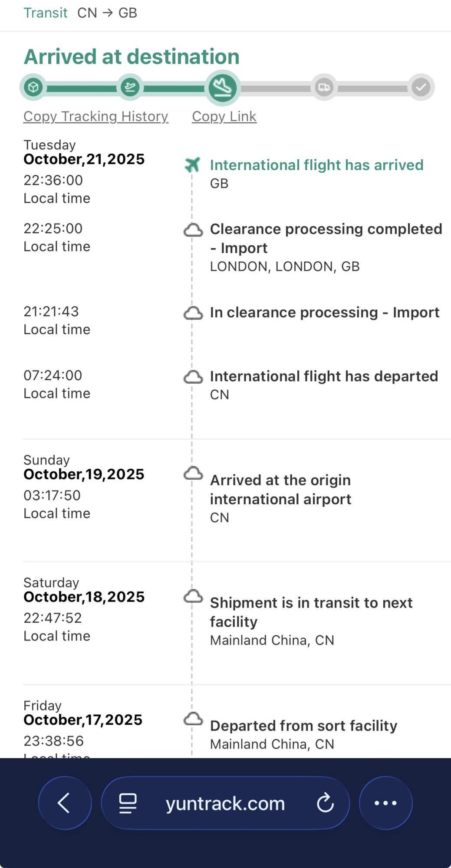Click Copy Tracking History link
Viewport: 451px width, 868px height.
(x=95, y=116)
